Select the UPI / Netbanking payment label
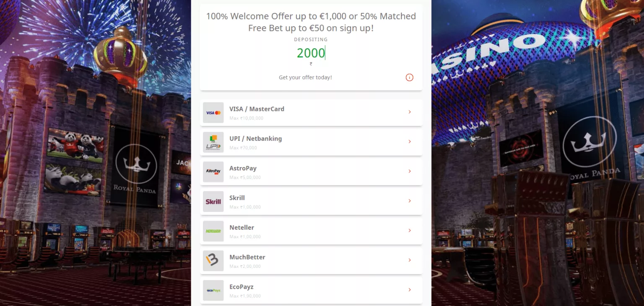The height and width of the screenshot is (306, 644). 255,139
